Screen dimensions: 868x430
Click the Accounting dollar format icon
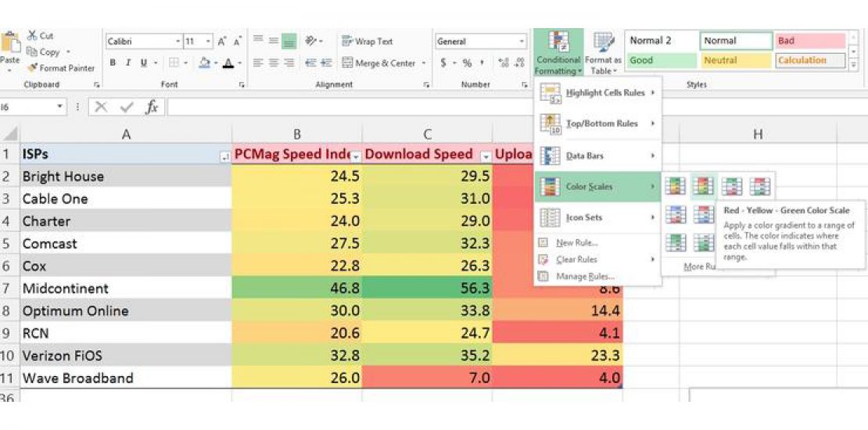click(x=443, y=63)
